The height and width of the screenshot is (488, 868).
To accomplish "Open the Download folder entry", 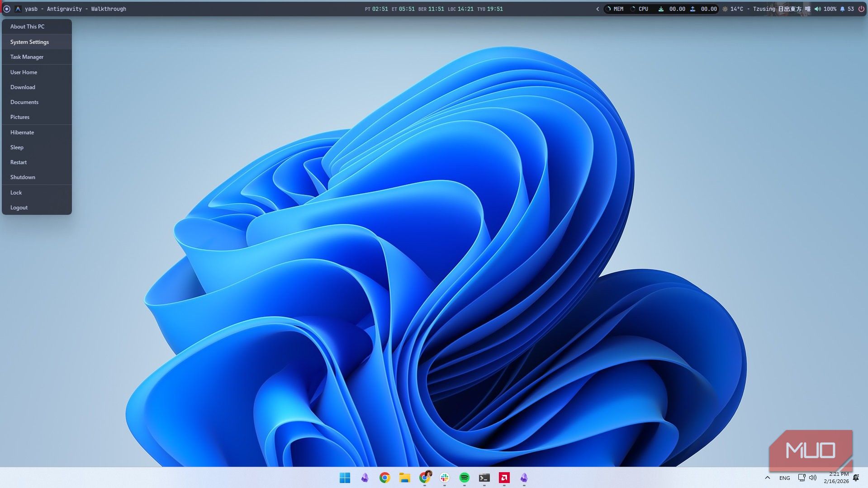I will pos(37,87).
